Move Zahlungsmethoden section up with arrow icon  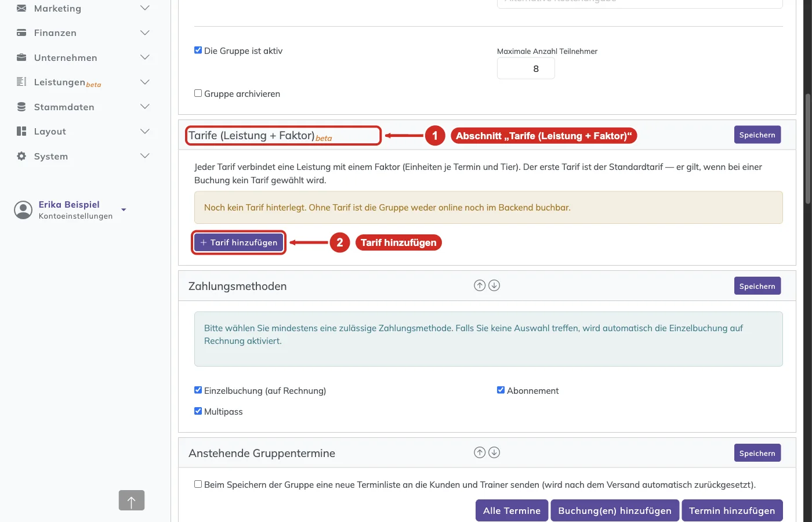[480, 285]
